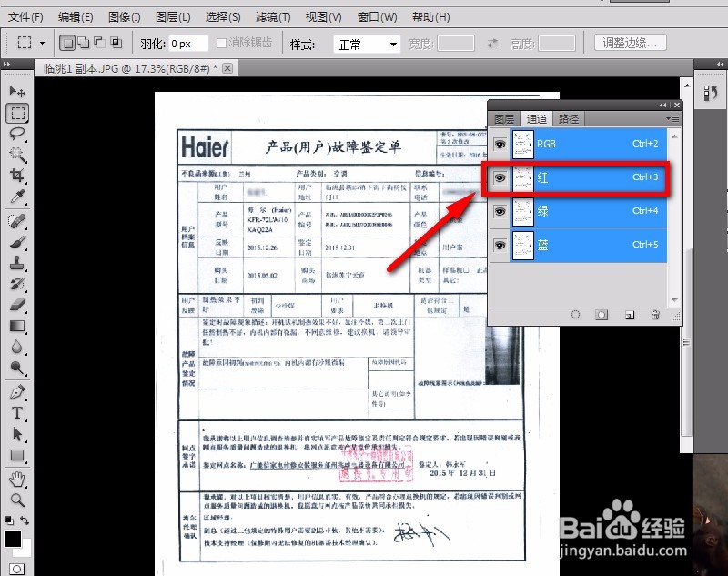
Task: Open the tool preset picker dropdown
Action: pos(40,42)
